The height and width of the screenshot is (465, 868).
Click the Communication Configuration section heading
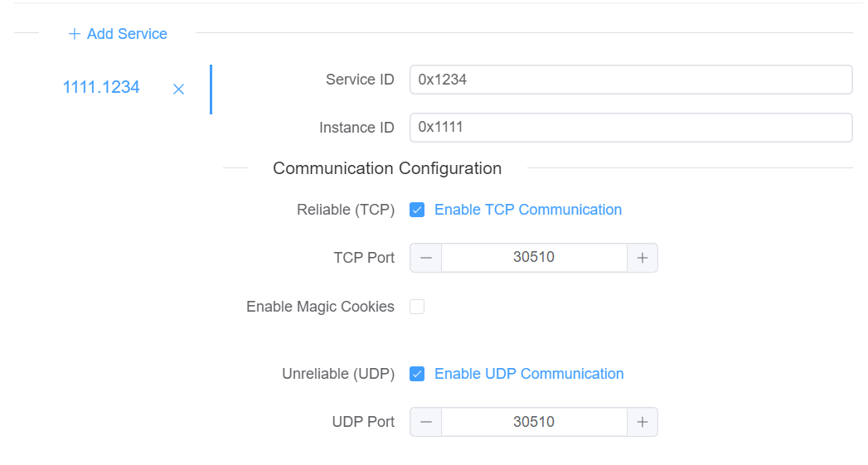[387, 168]
